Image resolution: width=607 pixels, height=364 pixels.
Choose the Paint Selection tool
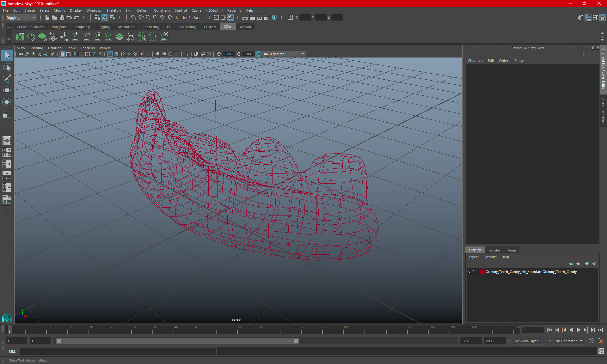click(x=7, y=79)
